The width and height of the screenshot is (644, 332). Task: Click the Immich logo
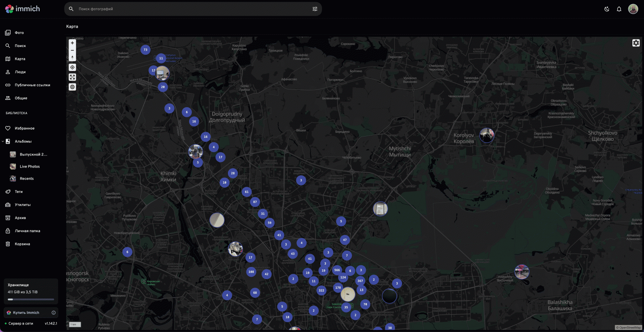[x=23, y=9]
